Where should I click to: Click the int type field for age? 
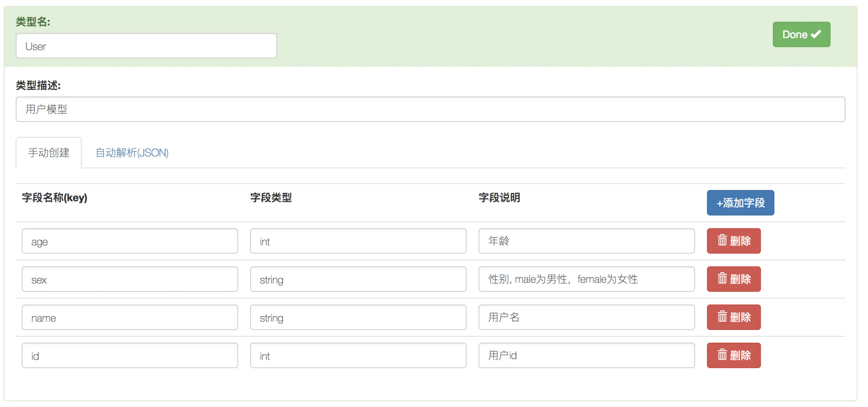[x=358, y=241]
